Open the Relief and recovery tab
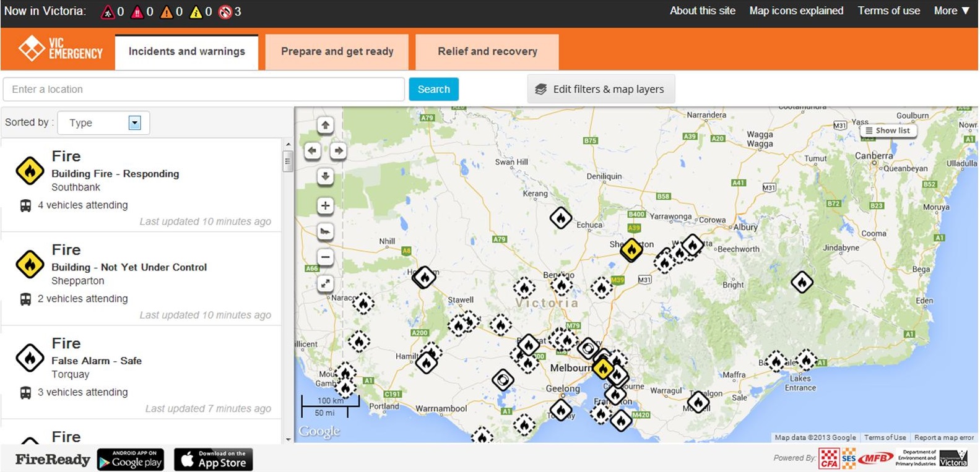This screenshot has height=472, width=980. [487, 51]
